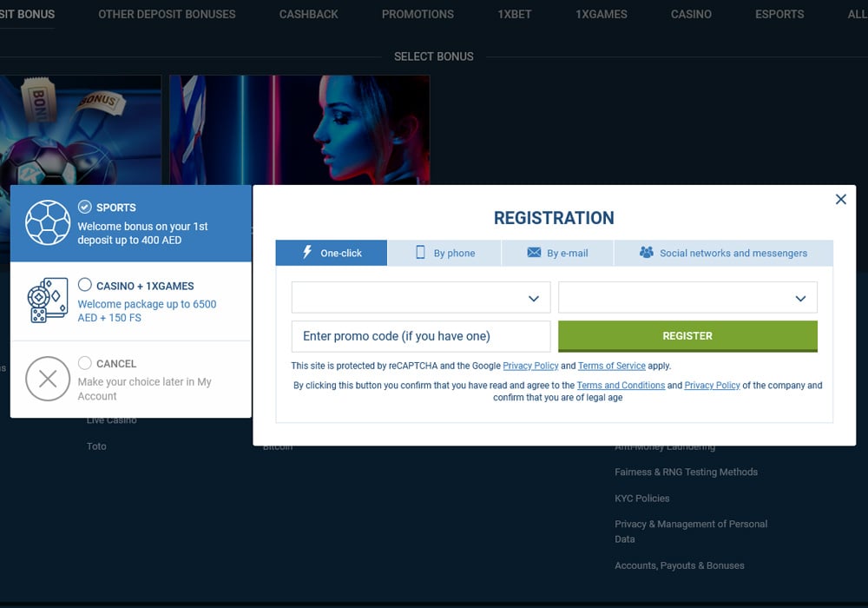868x608 pixels.
Task: Open the Promotions menu tab
Action: [x=418, y=15]
